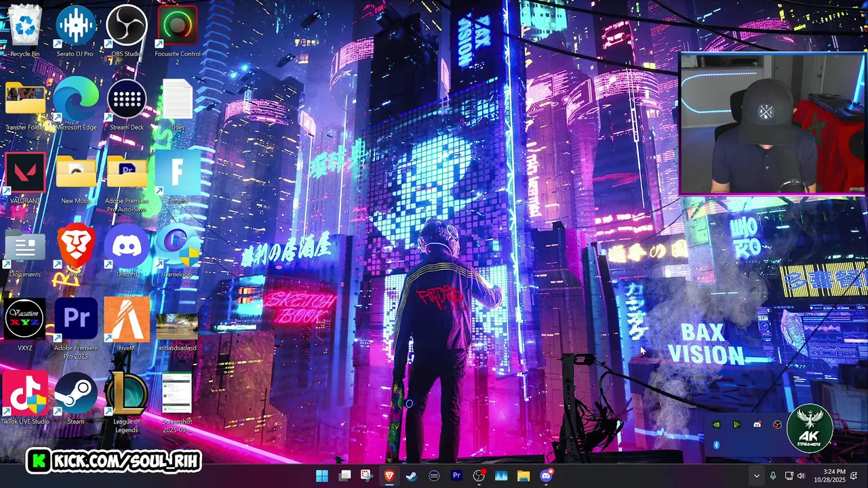Screen dimensions: 868x488
Task: Select the Transfer Folder on the desktop
Action: pos(25,105)
